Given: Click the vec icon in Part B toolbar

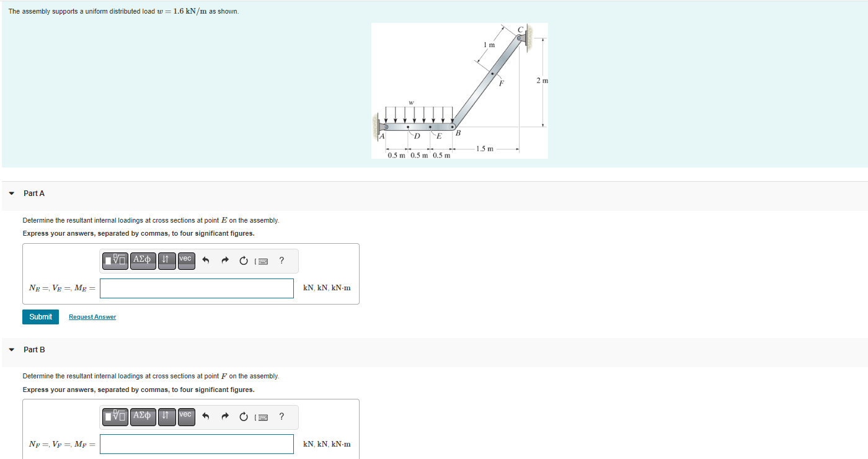Looking at the screenshot, I should coord(185,417).
